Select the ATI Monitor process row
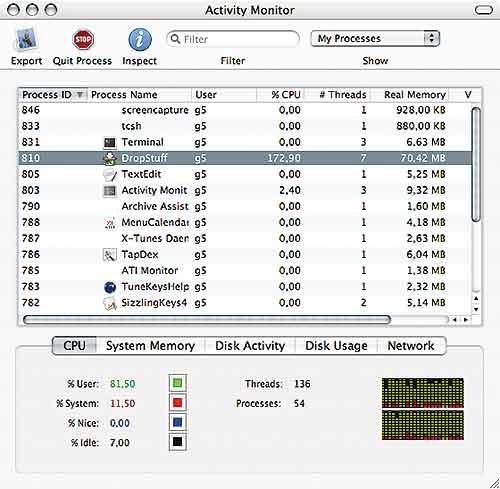 coord(245,271)
